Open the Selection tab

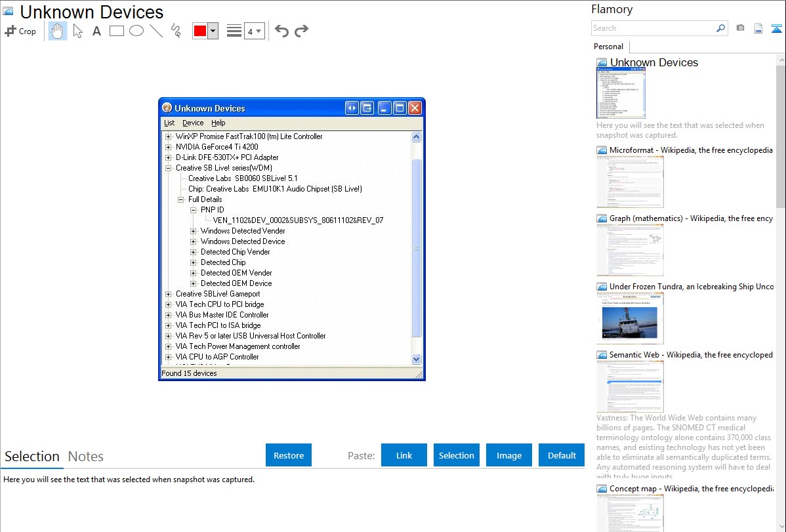pyautogui.click(x=32, y=457)
